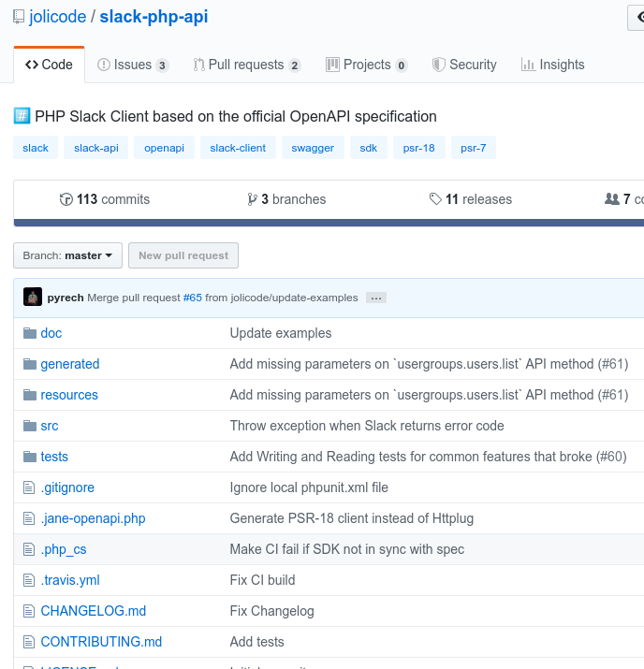
Task: Click the src folder icon
Action: 29,426
